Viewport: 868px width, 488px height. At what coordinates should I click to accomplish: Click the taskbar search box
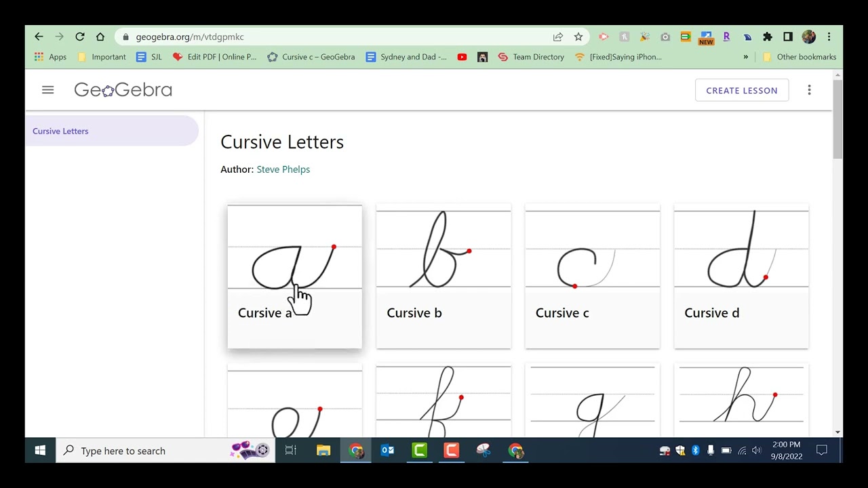[165, 451]
